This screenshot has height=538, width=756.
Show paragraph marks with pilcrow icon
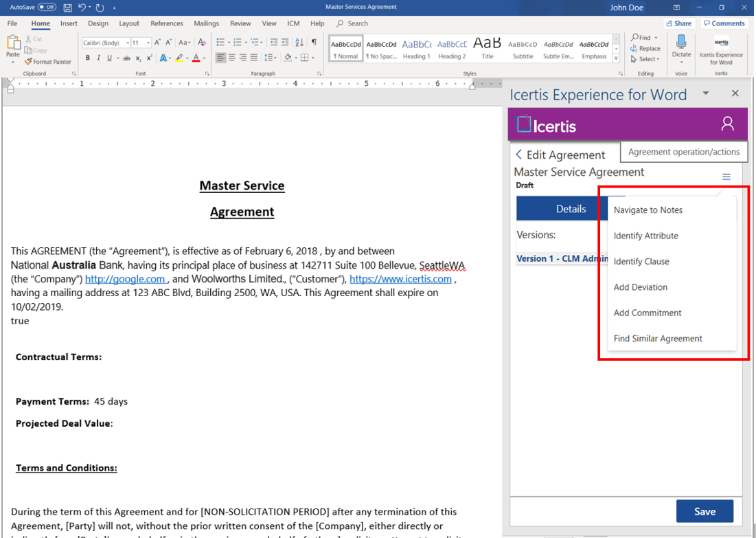(314, 43)
